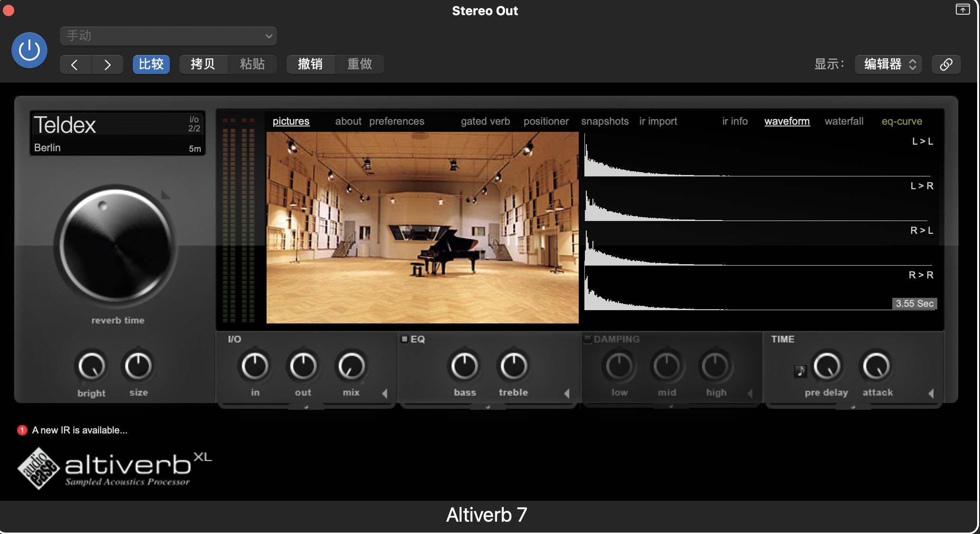Click the high damping knob
The image size is (980, 534).
click(x=715, y=366)
